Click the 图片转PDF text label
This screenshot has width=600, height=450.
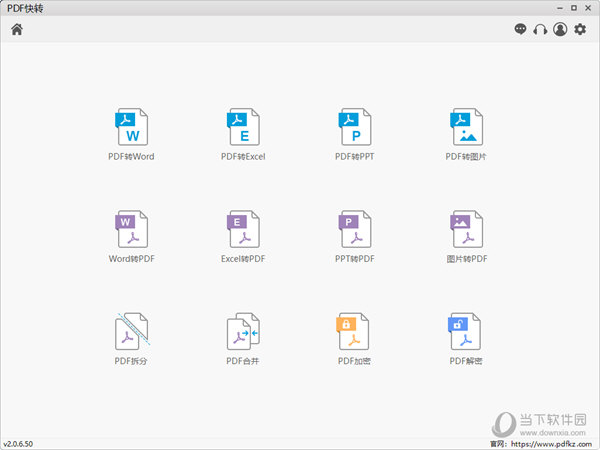tap(467, 259)
